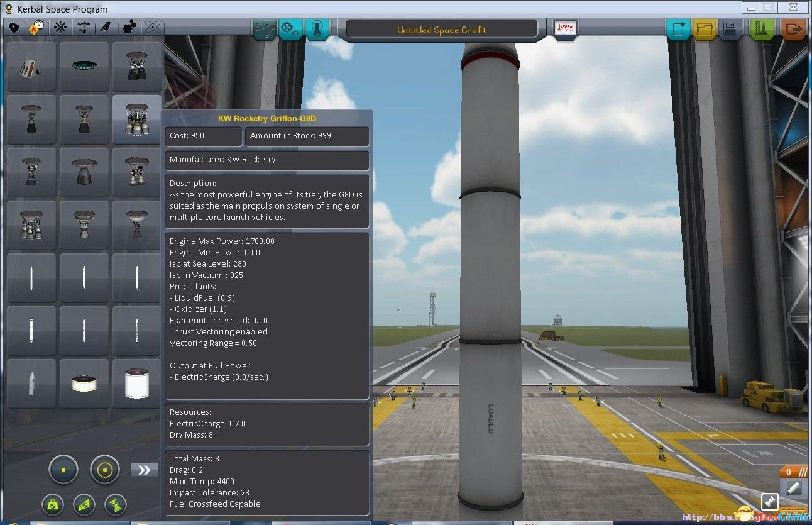The height and width of the screenshot is (525, 812).
Task: Toggle the green hourglass-shaped round button
Action: (x=115, y=504)
